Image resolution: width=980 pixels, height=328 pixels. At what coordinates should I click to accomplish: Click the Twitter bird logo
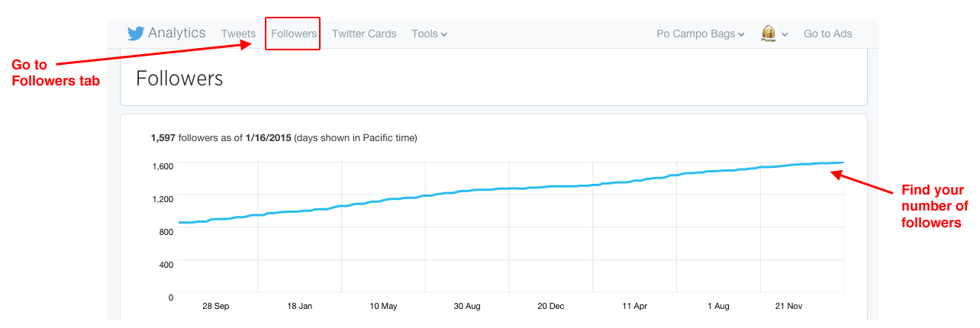click(x=136, y=34)
